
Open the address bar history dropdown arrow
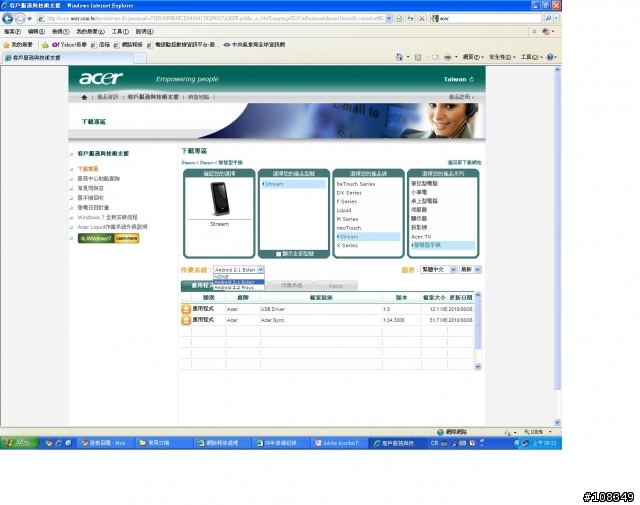coord(389,18)
